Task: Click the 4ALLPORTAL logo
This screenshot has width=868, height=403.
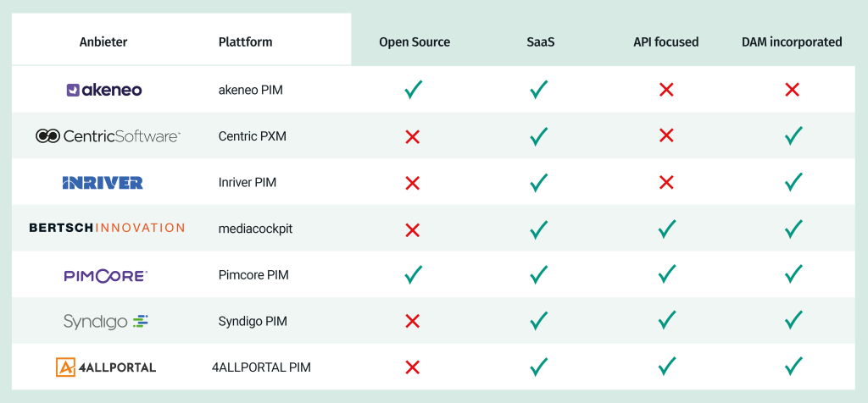Action: click(x=106, y=367)
